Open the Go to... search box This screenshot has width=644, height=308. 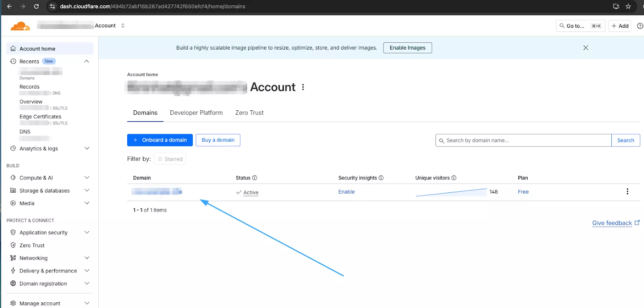point(580,26)
